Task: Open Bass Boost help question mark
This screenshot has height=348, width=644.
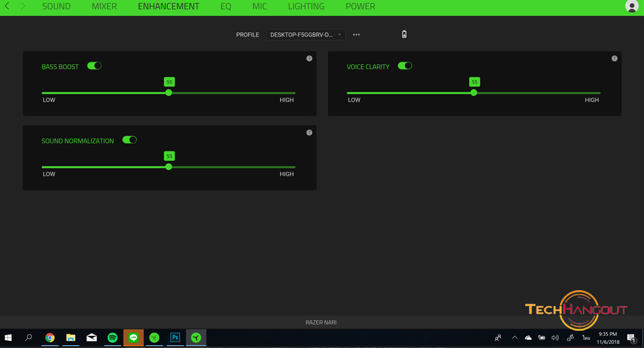Action: click(x=309, y=59)
